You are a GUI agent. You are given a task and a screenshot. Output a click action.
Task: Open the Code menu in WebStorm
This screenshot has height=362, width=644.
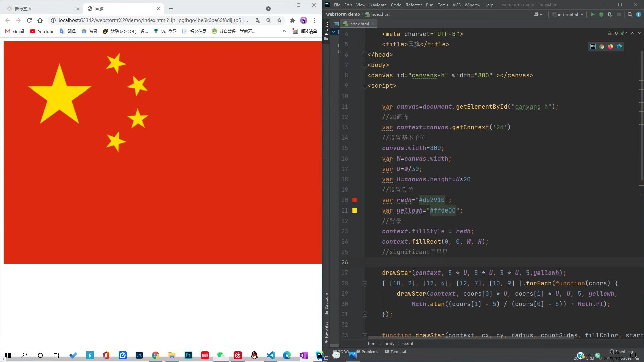pos(396,5)
